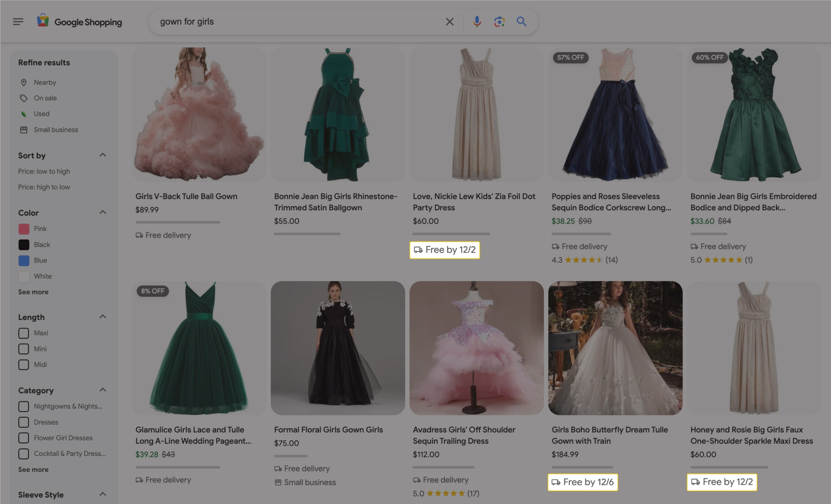The height and width of the screenshot is (504, 831).
Task: Select the Pink color swatch
Action: (x=23, y=229)
